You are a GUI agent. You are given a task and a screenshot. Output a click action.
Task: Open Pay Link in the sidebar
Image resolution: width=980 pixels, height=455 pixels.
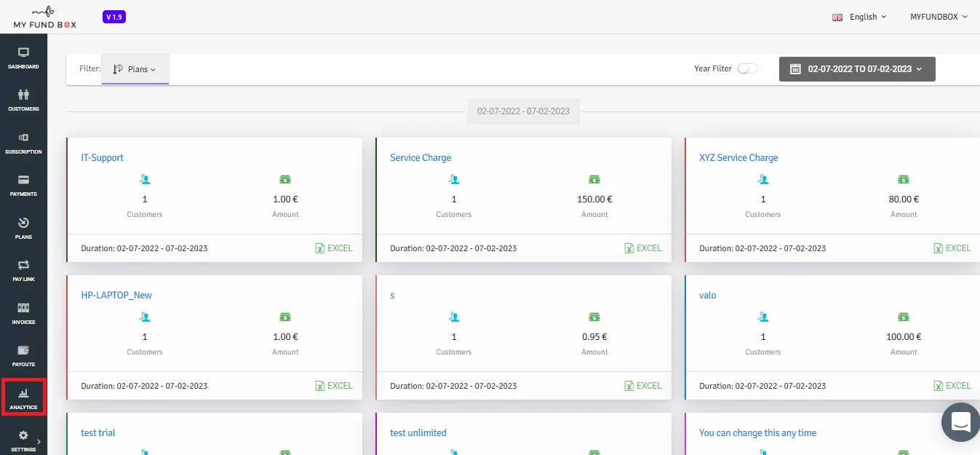23,271
